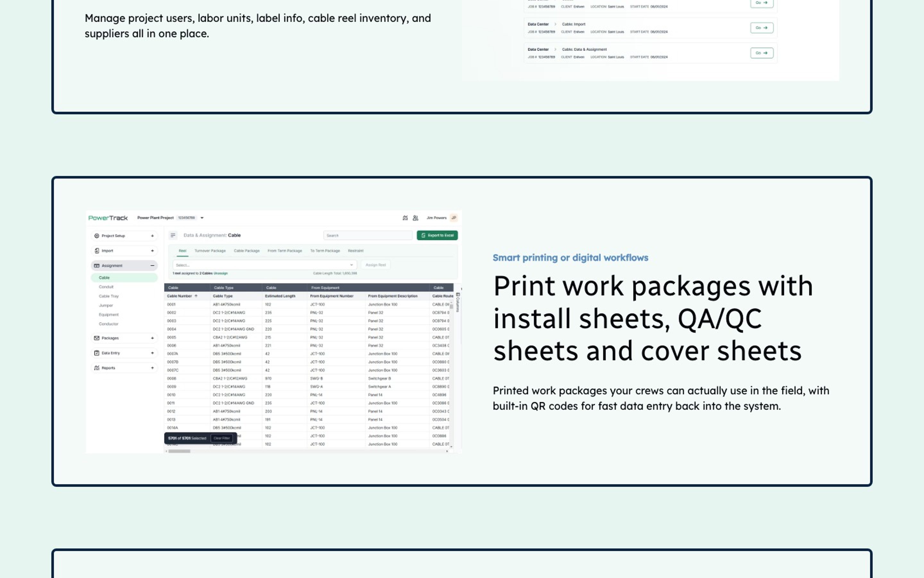This screenshot has width=924, height=578.
Task: Click horizontal scrollbar right arrow
Action: [x=447, y=451]
